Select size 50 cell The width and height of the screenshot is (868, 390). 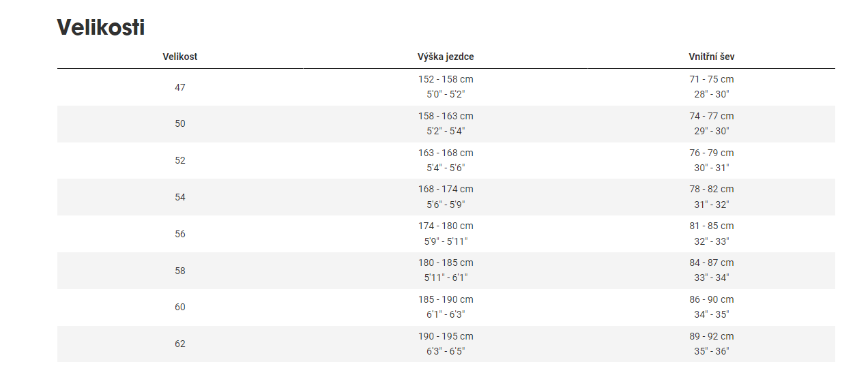click(x=180, y=123)
